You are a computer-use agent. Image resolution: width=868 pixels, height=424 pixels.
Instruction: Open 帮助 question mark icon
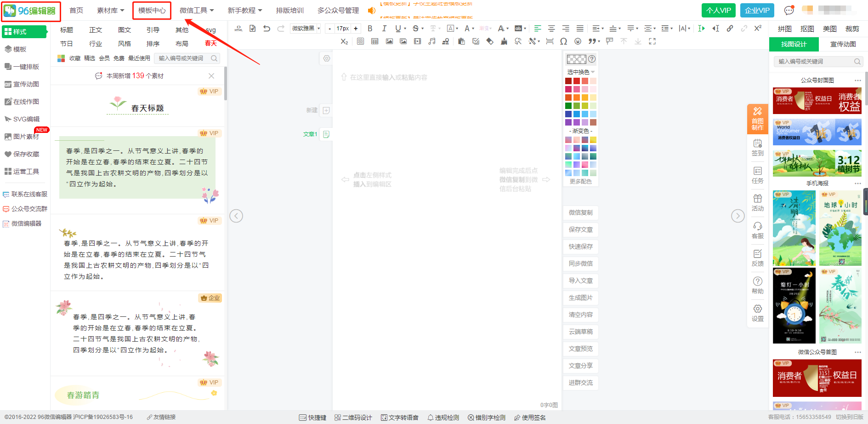[x=758, y=286]
